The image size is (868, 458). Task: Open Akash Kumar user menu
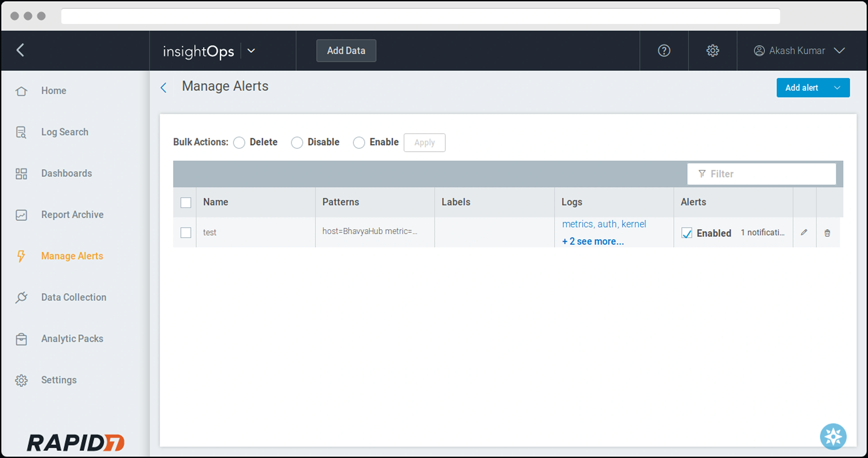coord(798,51)
